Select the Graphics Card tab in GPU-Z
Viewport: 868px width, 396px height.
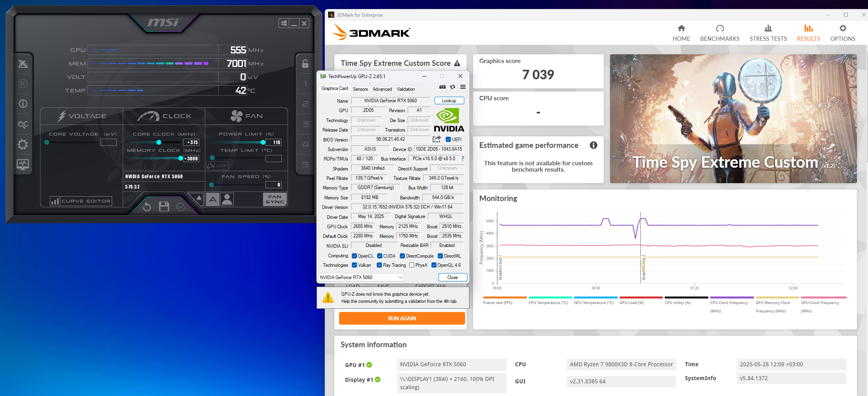point(334,89)
